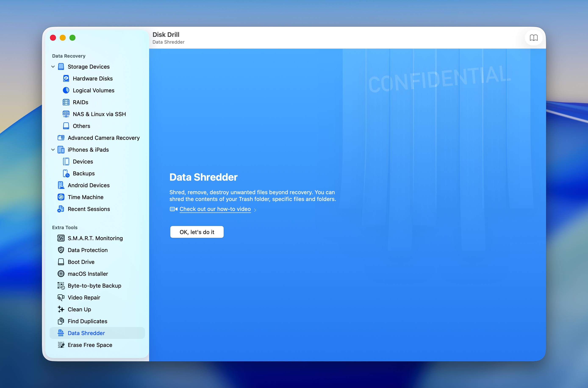The image size is (588, 388).
Task: Click the Storage Devices drive icon
Action: pos(61,67)
